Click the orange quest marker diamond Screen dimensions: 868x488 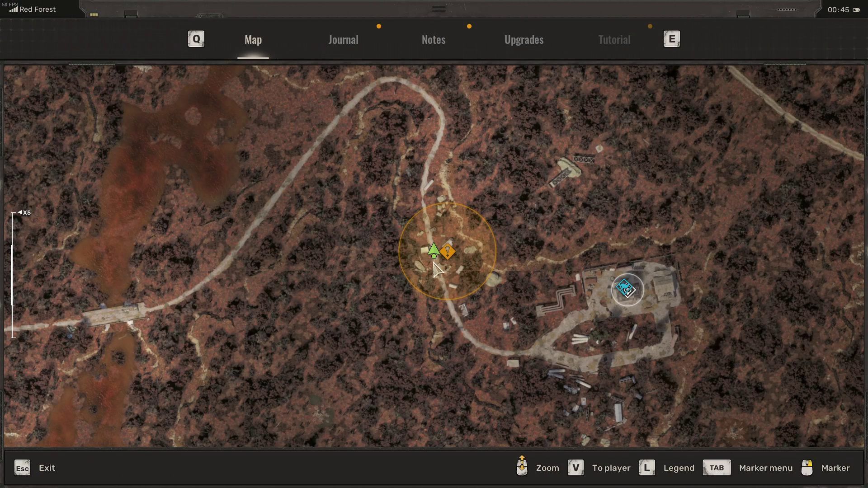(x=448, y=251)
